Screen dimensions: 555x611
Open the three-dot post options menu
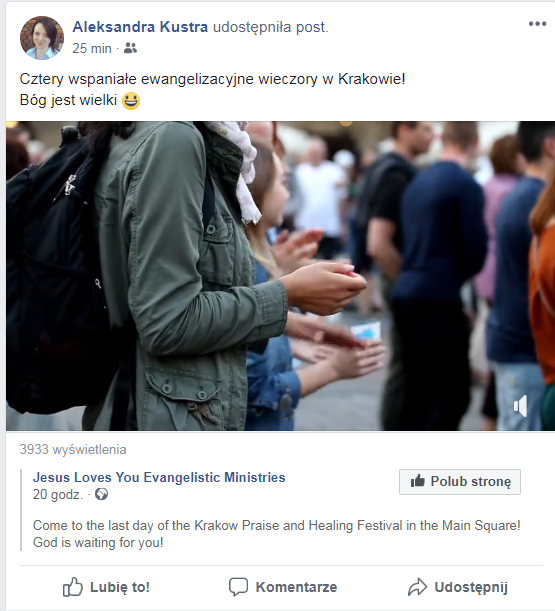(537, 24)
